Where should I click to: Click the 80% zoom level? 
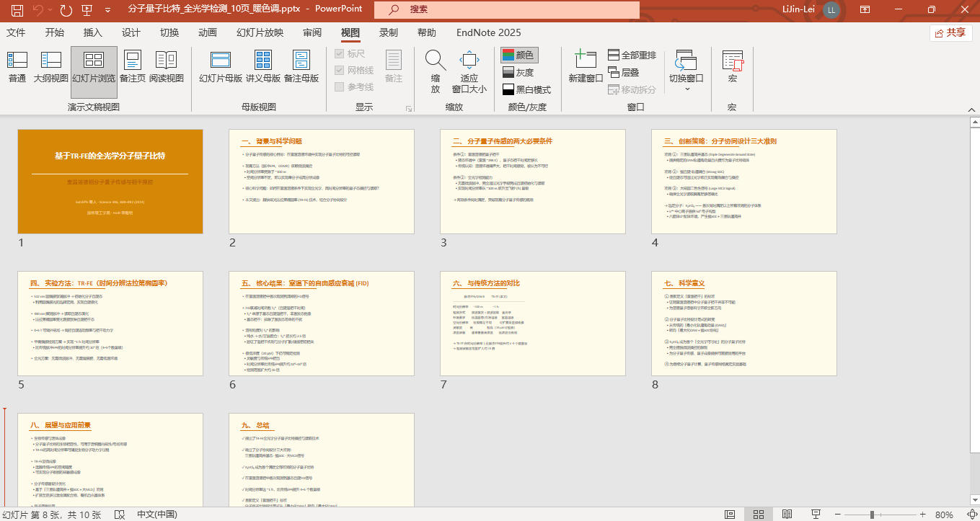pyautogui.click(x=944, y=515)
